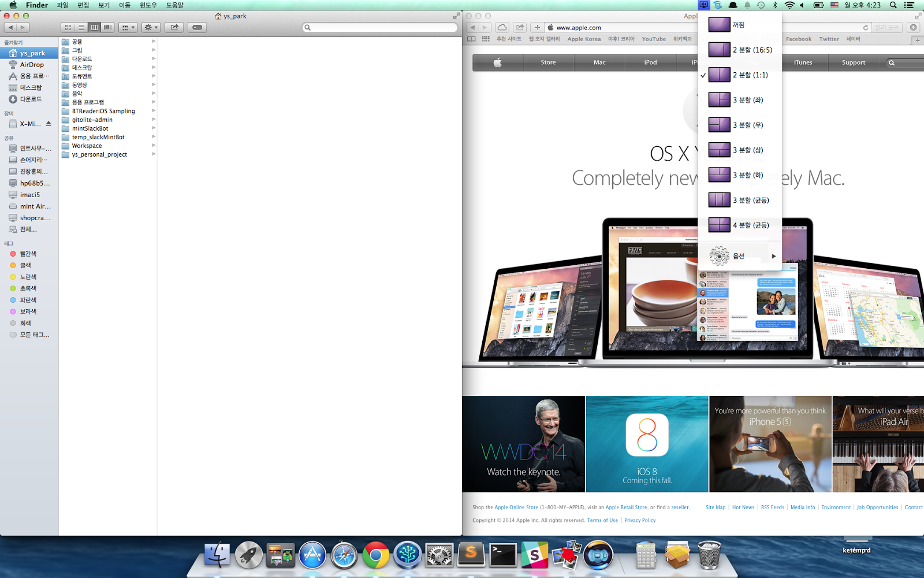Switch Finder to Cover Flow view
The width and height of the screenshot is (924, 578).
pos(107,27)
